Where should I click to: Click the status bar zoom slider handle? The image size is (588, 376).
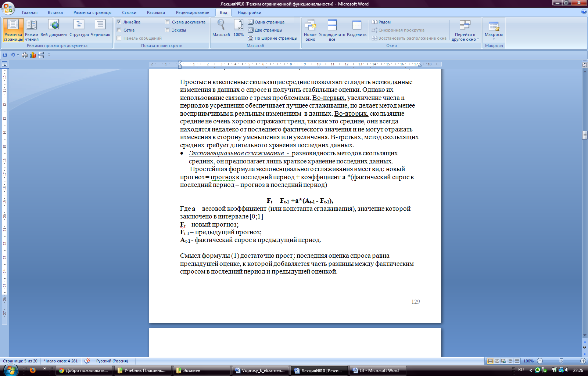[561, 361]
